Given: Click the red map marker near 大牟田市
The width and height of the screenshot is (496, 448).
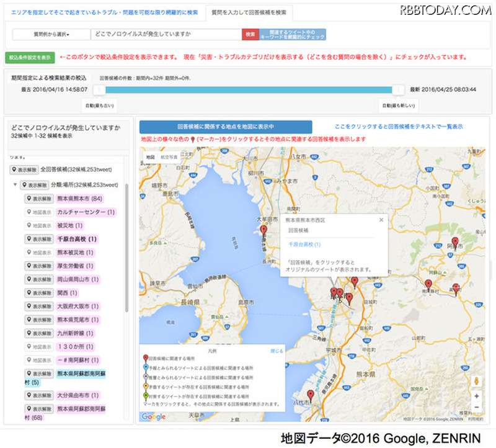Looking at the screenshot, I should [263, 231].
